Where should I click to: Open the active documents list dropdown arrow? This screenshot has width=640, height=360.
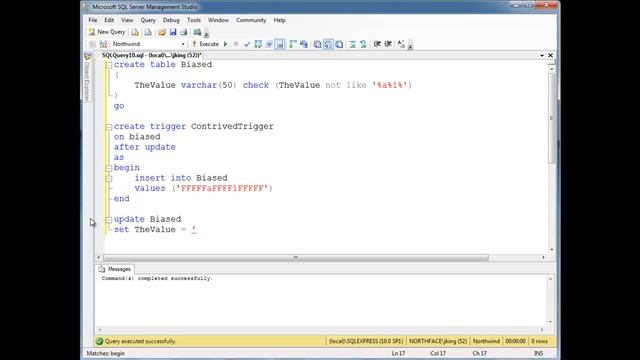pyautogui.click(x=542, y=56)
